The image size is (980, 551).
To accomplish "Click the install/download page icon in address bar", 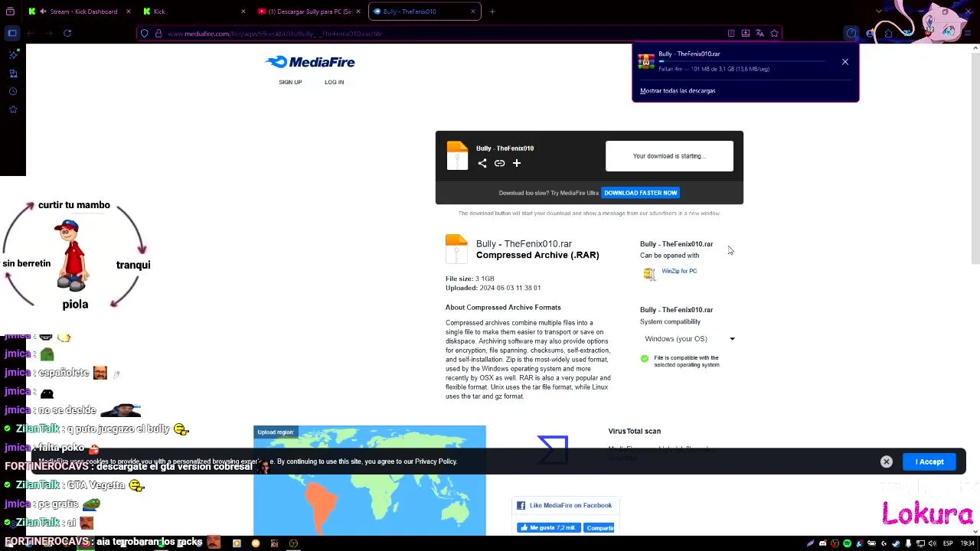I will coord(745,33).
